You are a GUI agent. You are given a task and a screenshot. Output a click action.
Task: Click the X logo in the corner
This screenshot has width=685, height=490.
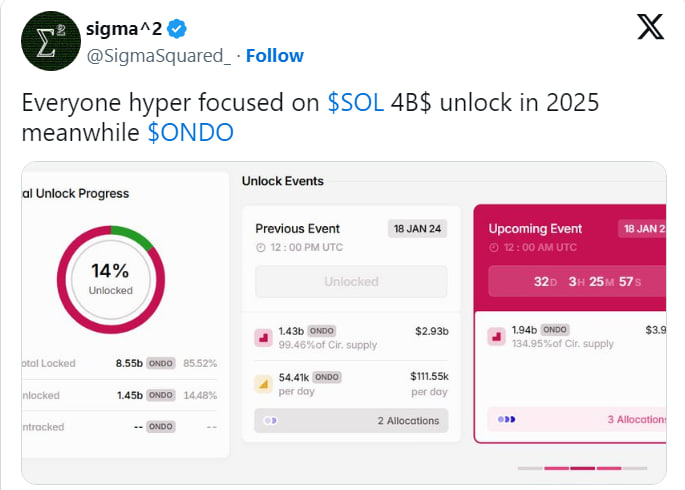650,27
